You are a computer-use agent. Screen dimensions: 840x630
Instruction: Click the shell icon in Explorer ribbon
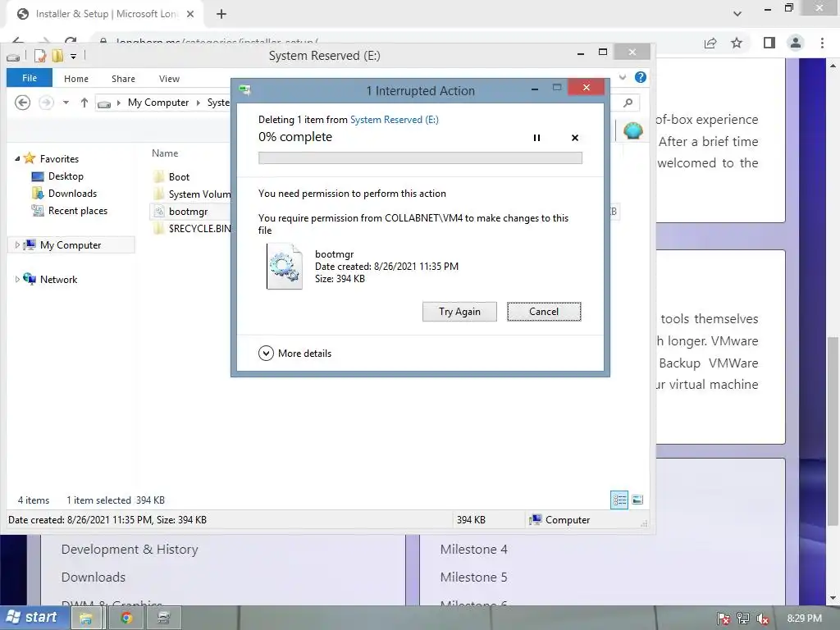pos(632,130)
